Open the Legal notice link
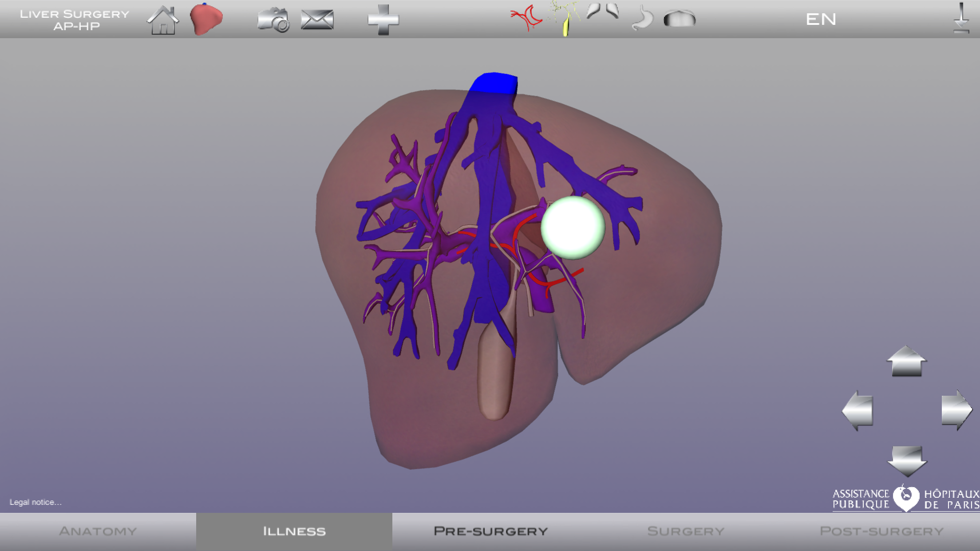980x551 pixels. pos(36,502)
